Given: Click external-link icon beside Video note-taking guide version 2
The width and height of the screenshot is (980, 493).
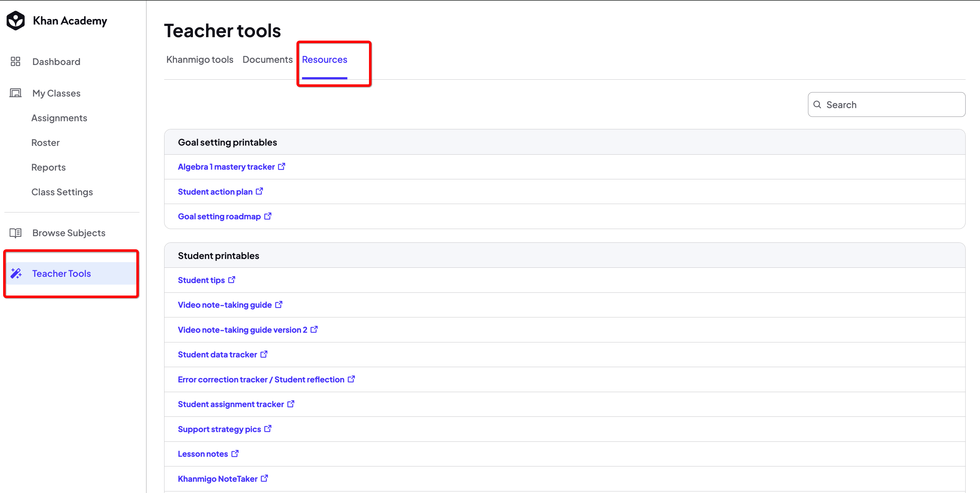Looking at the screenshot, I should [314, 329].
